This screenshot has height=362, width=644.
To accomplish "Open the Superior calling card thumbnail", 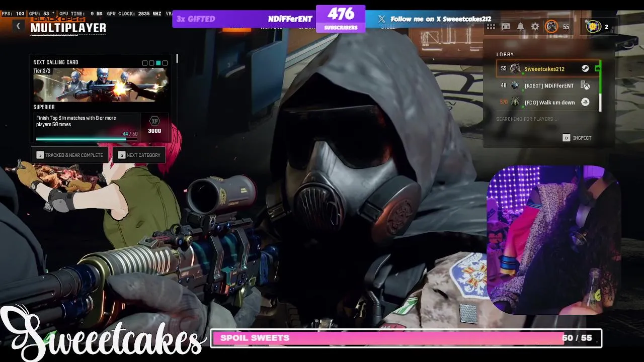I will 101,84.
